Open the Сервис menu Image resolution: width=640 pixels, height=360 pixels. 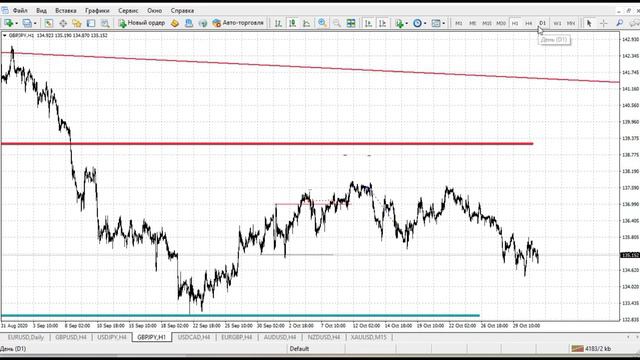tap(128, 11)
